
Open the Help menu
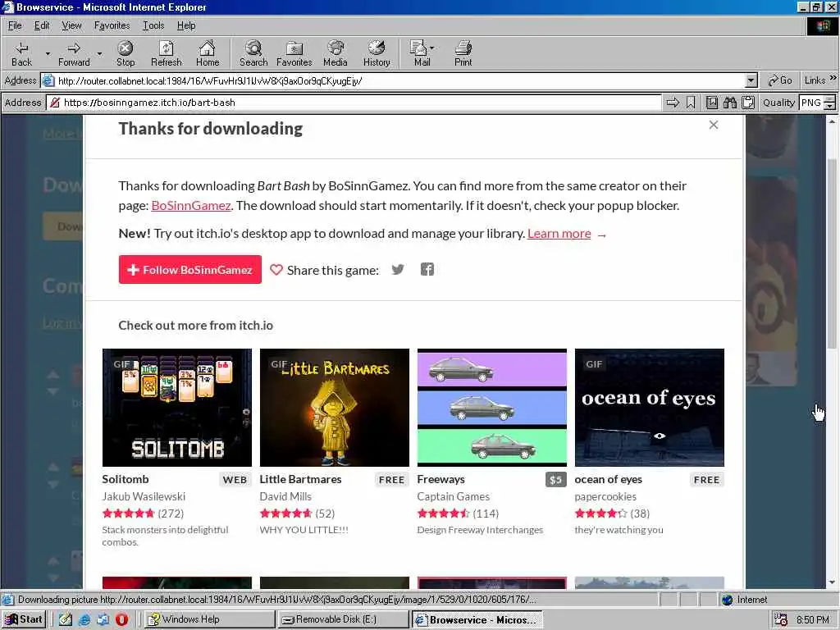pos(186,25)
